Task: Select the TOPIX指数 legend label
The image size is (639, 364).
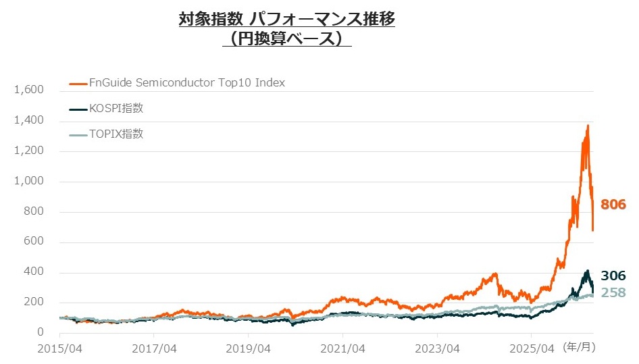Action: 116,134
